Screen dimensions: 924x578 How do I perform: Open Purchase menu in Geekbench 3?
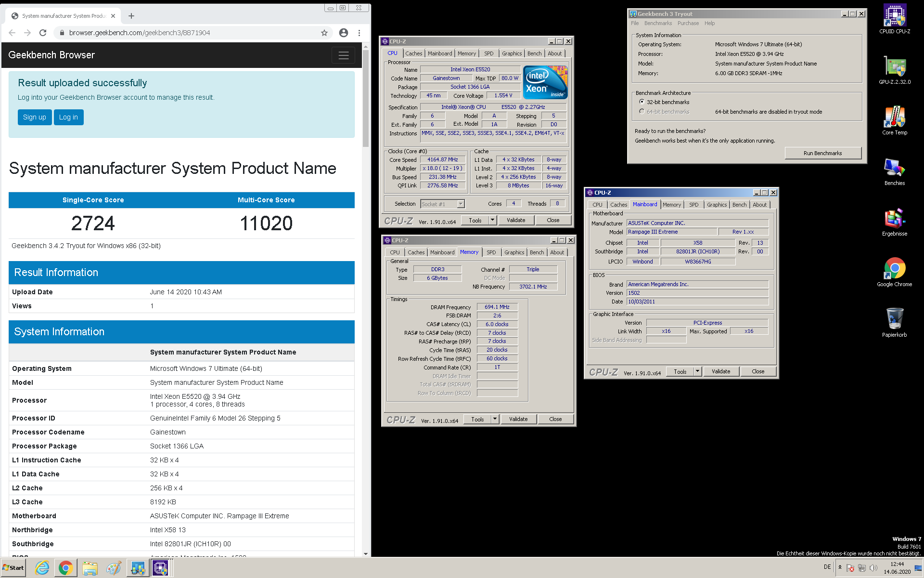pyautogui.click(x=688, y=23)
